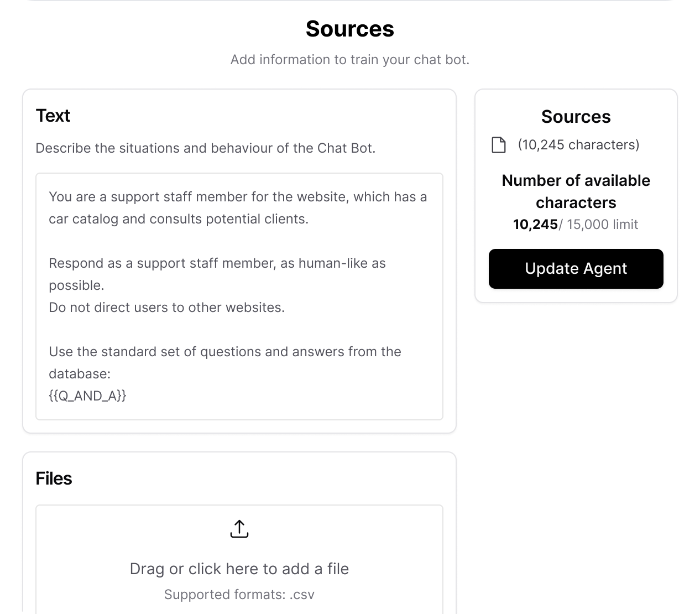This screenshot has width=700, height=614.
Task: Click the Text section heading
Action: click(x=53, y=116)
